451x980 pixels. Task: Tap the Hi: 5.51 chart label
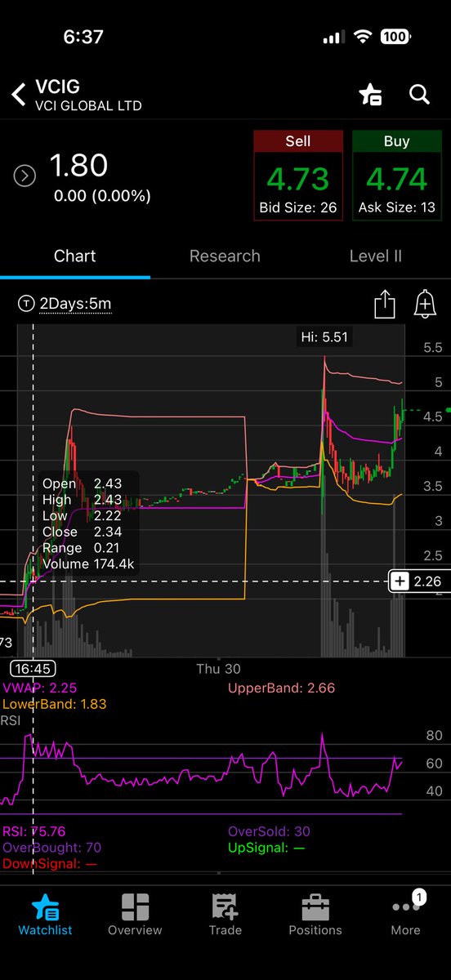[x=325, y=336]
